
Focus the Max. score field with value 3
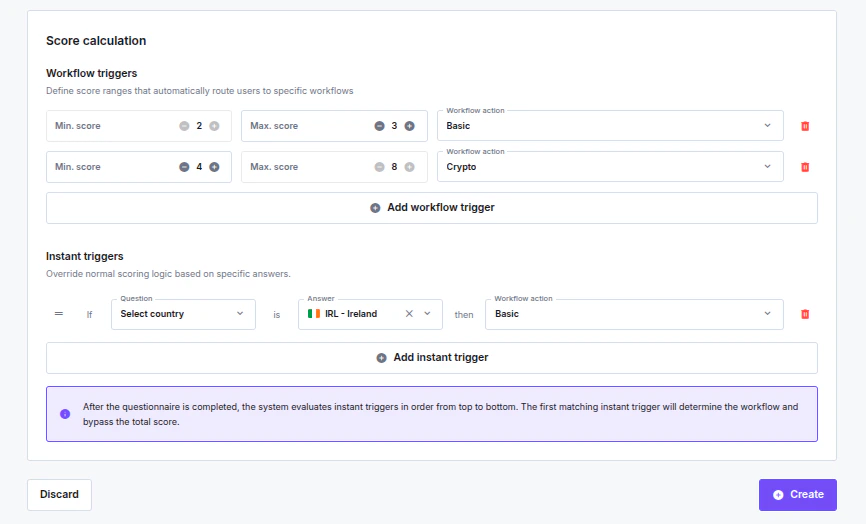pyautogui.click(x=334, y=126)
